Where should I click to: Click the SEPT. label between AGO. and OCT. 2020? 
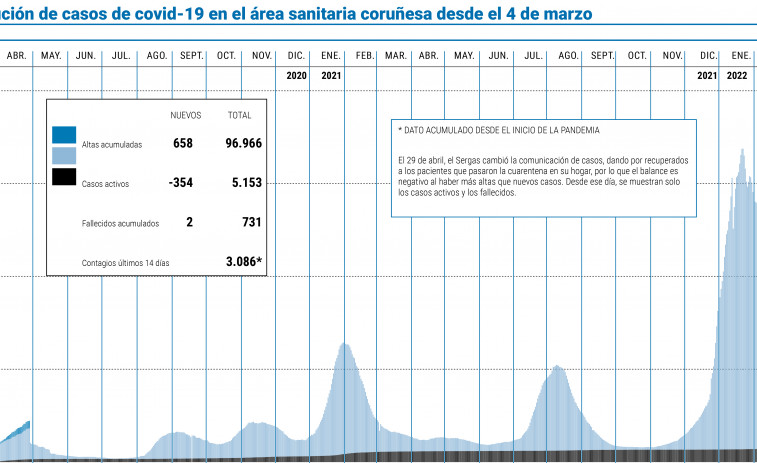(x=192, y=56)
